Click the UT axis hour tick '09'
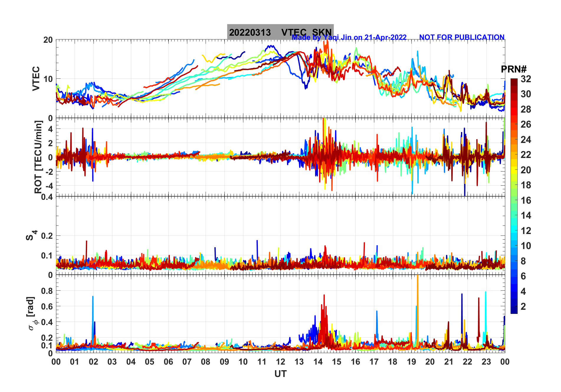The width and height of the screenshot is (561, 392). (224, 362)
